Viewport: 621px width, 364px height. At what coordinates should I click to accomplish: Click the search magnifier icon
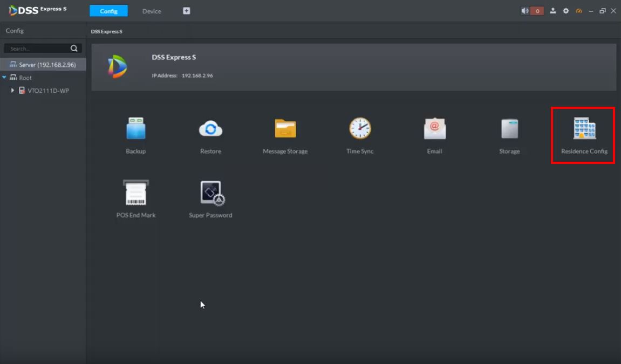tap(74, 49)
